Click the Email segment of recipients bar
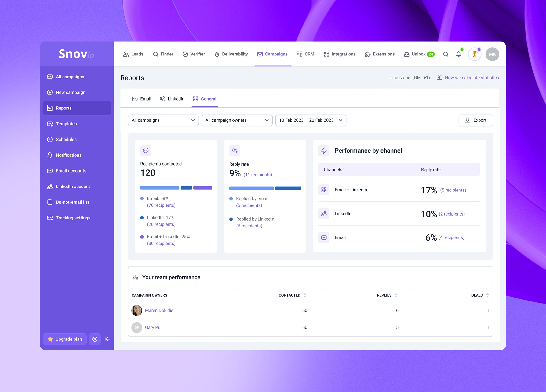Screen dimensions: 546x392 click(x=160, y=188)
